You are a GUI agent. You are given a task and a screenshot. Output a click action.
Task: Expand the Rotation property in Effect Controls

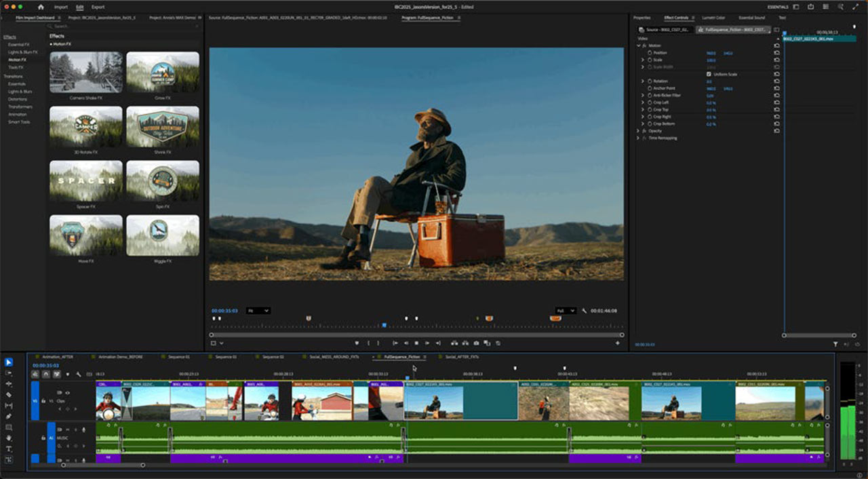click(x=643, y=81)
